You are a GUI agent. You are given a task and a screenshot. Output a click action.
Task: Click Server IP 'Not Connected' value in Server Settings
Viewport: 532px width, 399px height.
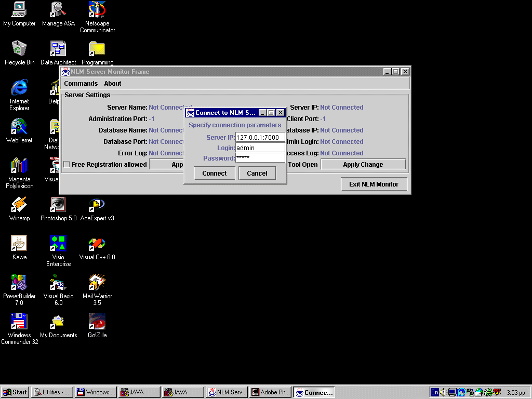pos(342,108)
